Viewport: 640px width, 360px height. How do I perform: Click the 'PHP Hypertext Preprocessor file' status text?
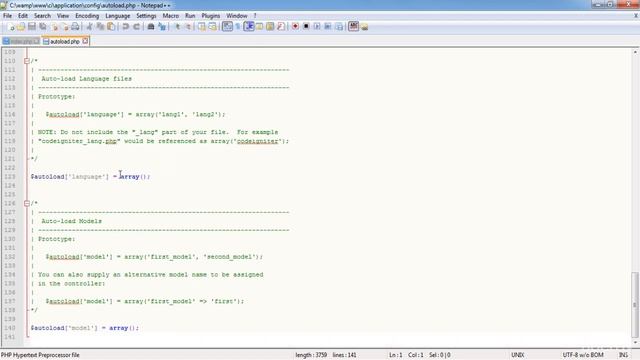click(x=40, y=355)
